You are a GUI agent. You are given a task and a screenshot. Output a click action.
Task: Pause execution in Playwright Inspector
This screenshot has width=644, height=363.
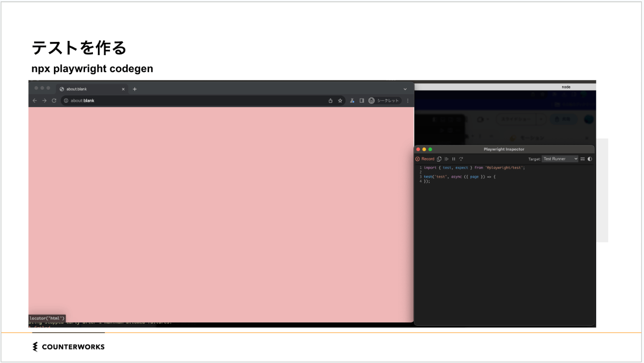454,159
